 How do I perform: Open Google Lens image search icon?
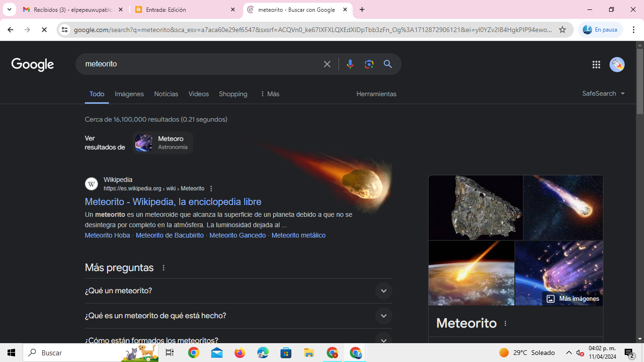(369, 64)
